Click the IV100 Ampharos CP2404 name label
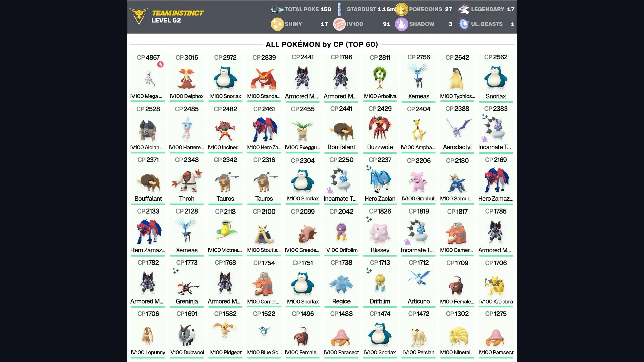Screen dimensions: 644x362 tap(418, 147)
